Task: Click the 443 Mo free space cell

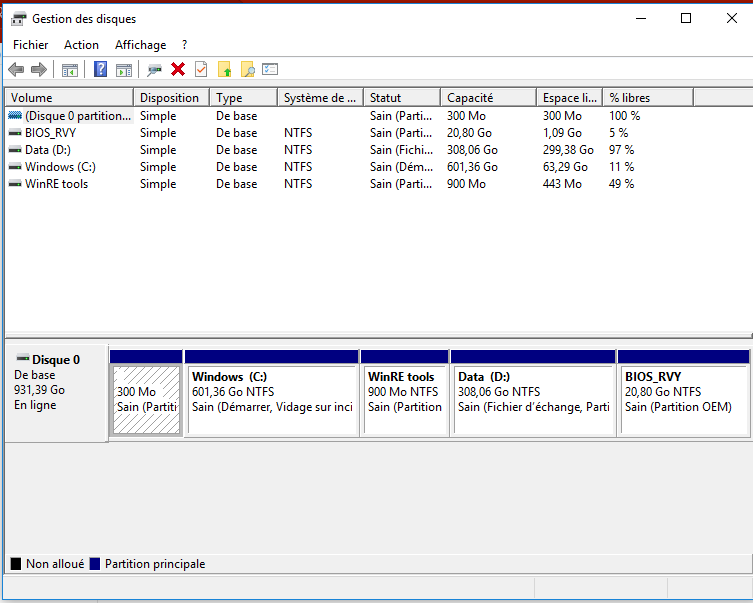Action: click(562, 184)
